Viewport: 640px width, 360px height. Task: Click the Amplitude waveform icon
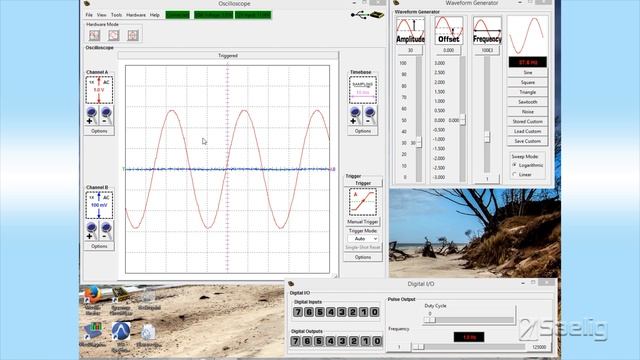pyautogui.click(x=410, y=30)
